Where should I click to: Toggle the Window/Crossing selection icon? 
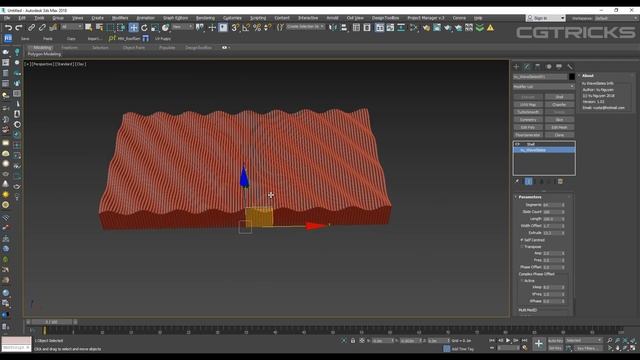121,28
